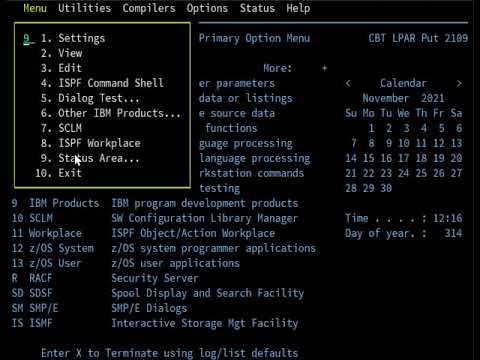Select calendar day 25
The height and width of the screenshot is (360, 480).
pos(421,173)
